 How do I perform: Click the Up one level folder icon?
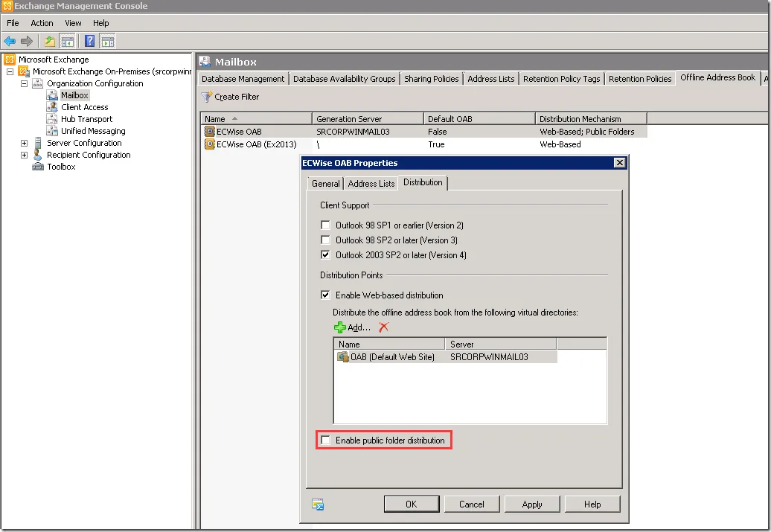coord(50,42)
